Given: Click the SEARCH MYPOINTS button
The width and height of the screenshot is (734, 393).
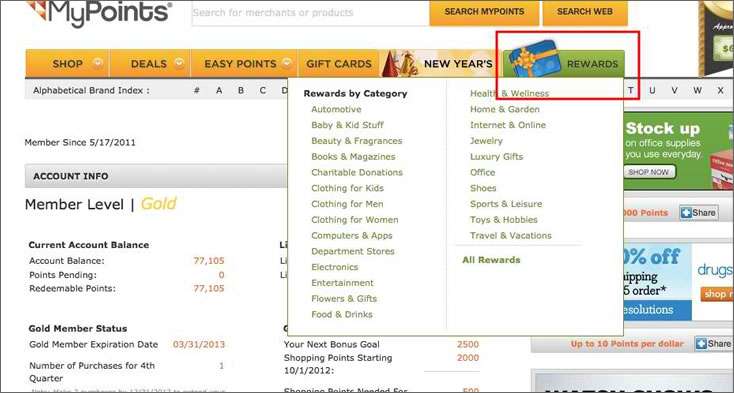Looking at the screenshot, I should (484, 12).
